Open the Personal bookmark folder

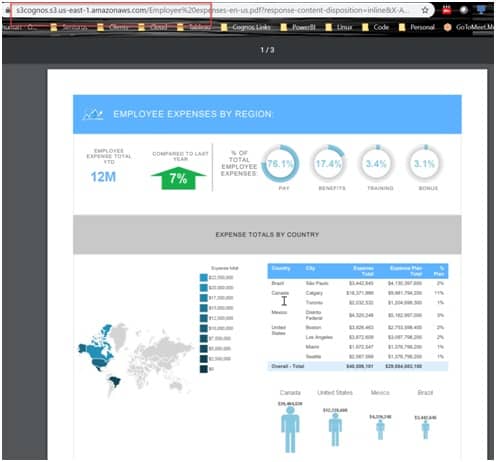417,27
